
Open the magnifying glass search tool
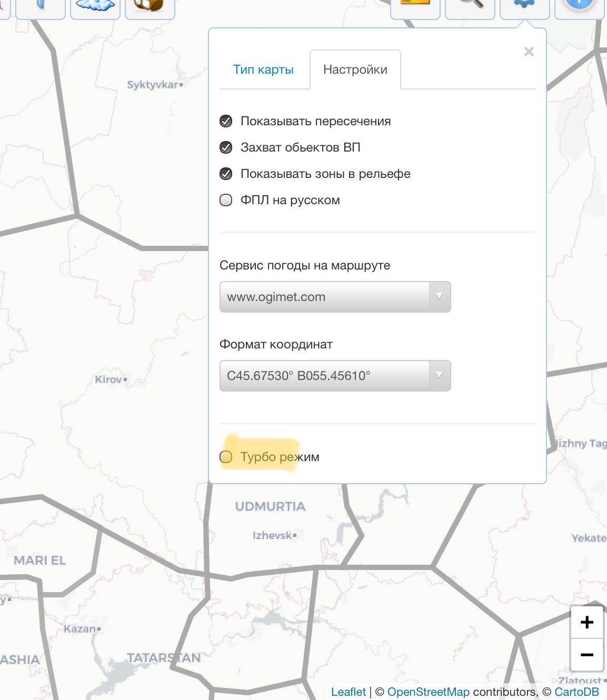pyautogui.click(x=470, y=7)
